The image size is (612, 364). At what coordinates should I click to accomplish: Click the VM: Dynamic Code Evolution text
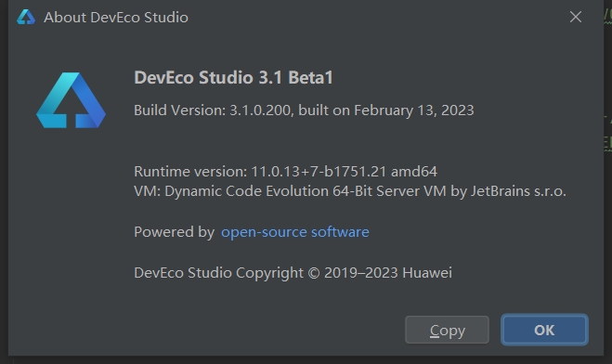(231, 191)
